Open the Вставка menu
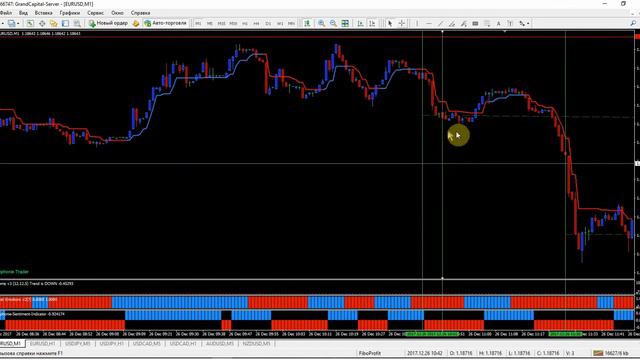 pyautogui.click(x=43, y=13)
